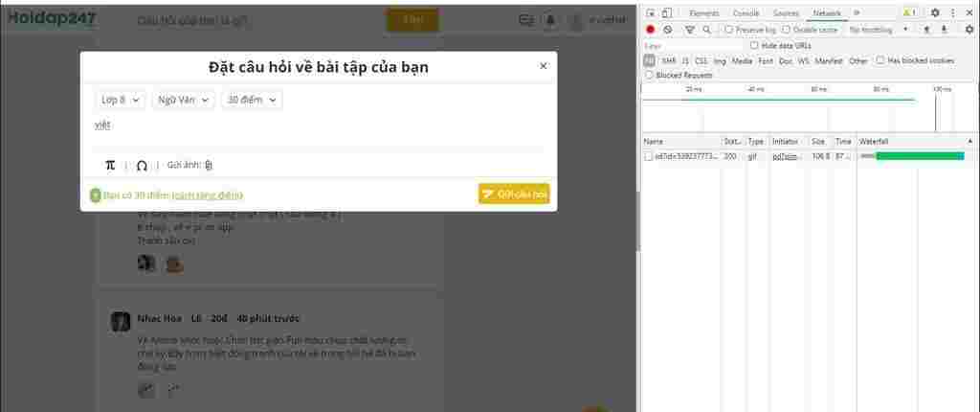Open the Lớp 8 grade dropdown
This screenshot has height=412, width=980.
pyautogui.click(x=121, y=100)
